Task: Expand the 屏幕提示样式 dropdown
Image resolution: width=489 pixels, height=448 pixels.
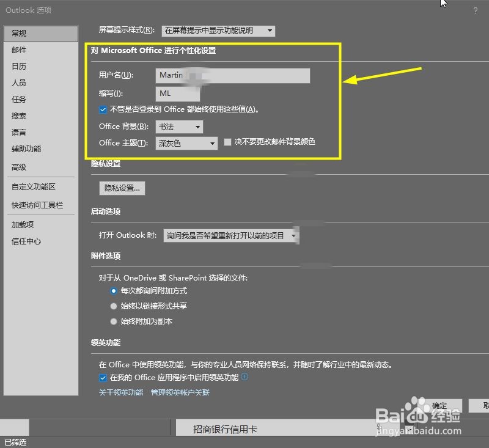Action: pos(218,31)
